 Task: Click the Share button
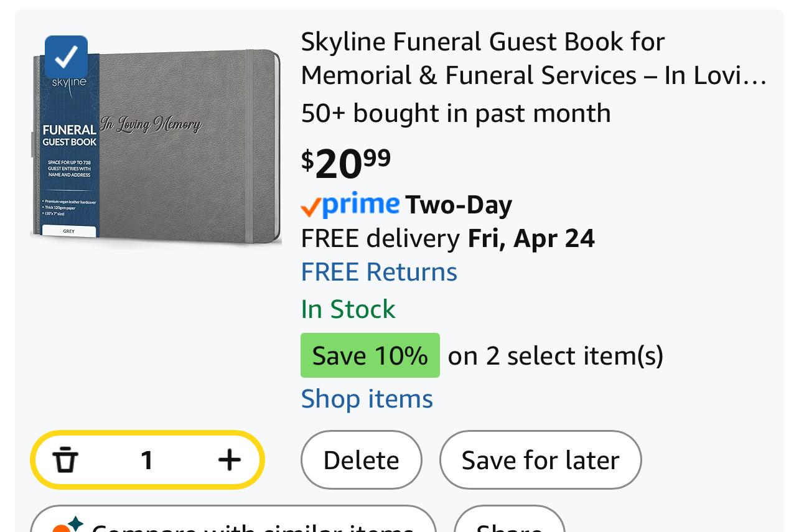[509, 524]
